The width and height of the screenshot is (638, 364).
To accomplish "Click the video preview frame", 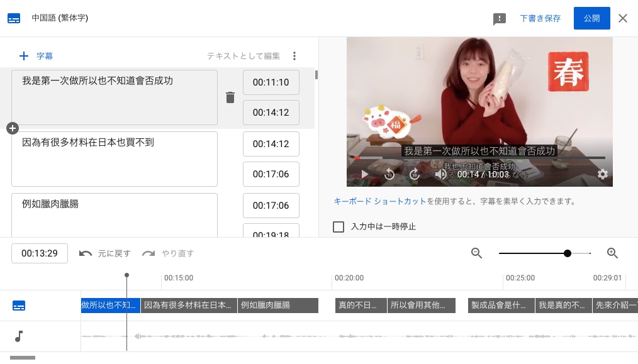I will [x=479, y=112].
